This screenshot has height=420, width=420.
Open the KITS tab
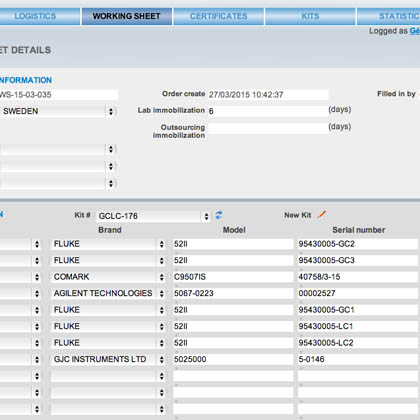(x=310, y=16)
